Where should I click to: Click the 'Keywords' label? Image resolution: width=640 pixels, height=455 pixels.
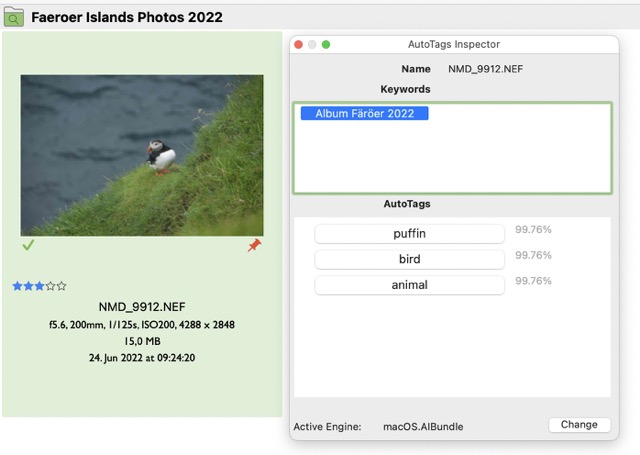click(x=405, y=89)
